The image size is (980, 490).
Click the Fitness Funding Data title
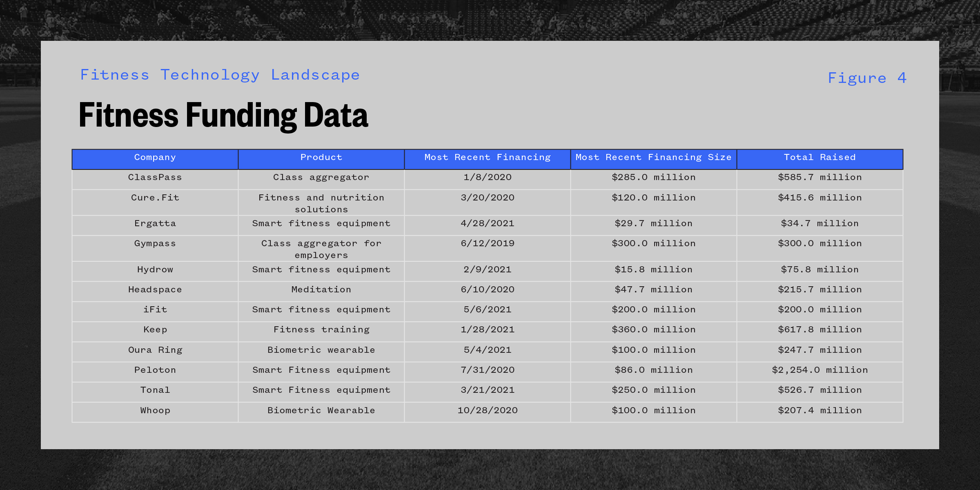[x=223, y=115]
